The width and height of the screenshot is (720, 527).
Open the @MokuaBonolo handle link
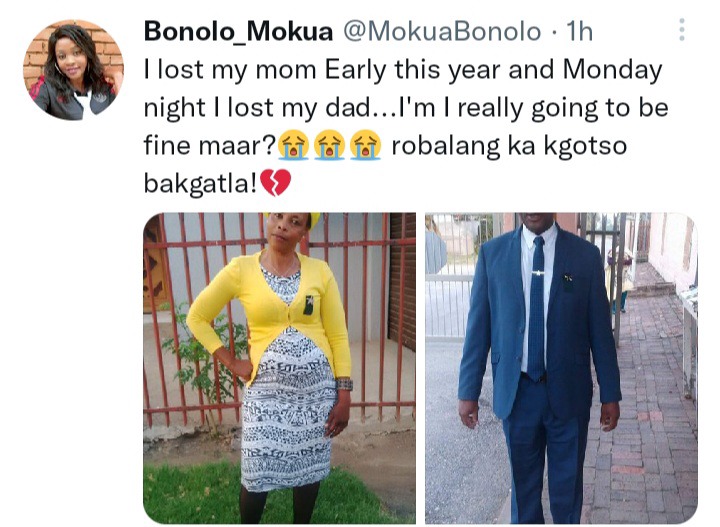click(442, 32)
